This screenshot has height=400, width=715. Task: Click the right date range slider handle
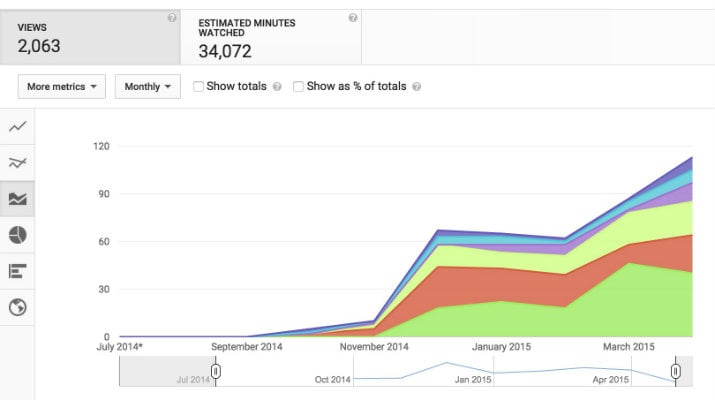pos(676,372)
